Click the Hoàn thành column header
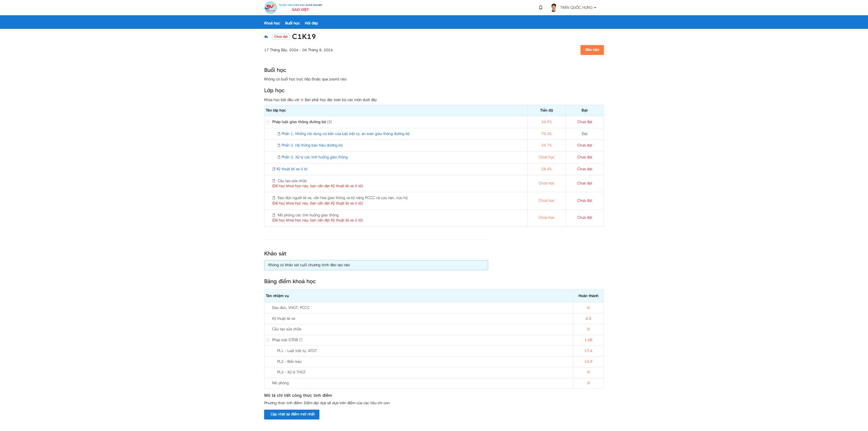Viewport: 868px width, 431px height. click(x=588, y=296)
